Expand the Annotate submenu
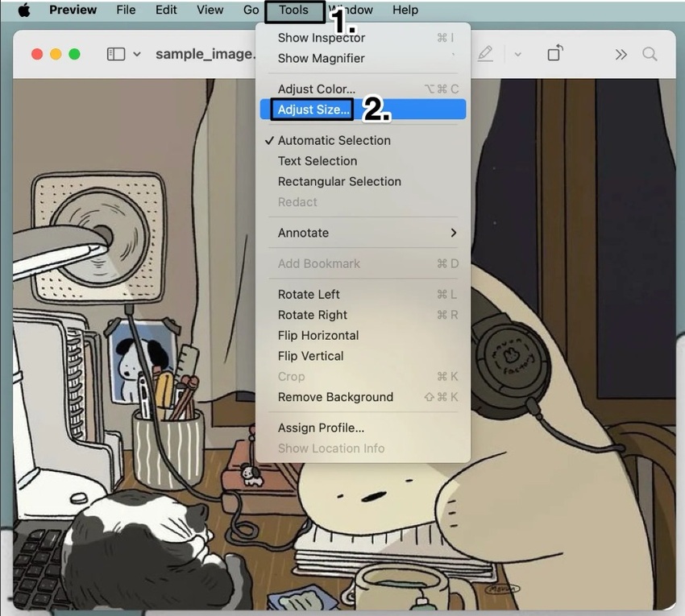Screen dimensions: 685x616 click(363, 233)
